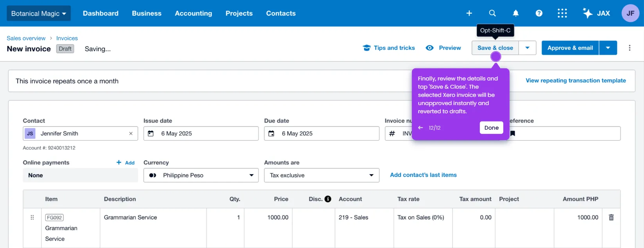The height and width of the screenshot is (248, 644).
Task: Click the tax amount cell 0.00
Action: pyautogui.click(x=474, y=228)
